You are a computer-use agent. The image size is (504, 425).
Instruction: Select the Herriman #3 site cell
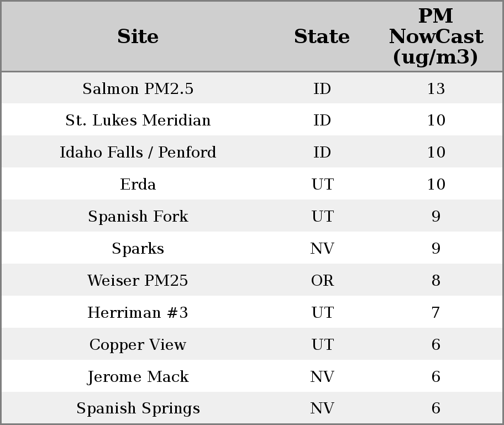pos(138,313)
